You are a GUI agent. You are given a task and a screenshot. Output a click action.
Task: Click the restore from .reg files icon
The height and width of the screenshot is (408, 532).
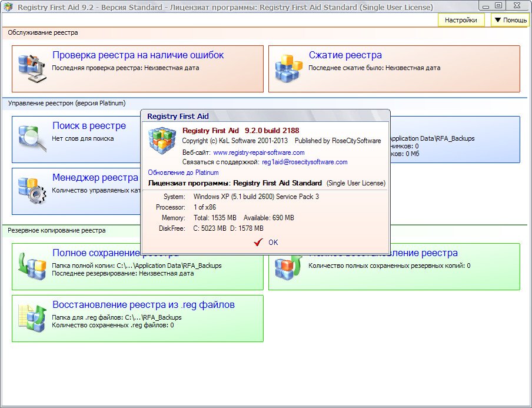point(32,318)
